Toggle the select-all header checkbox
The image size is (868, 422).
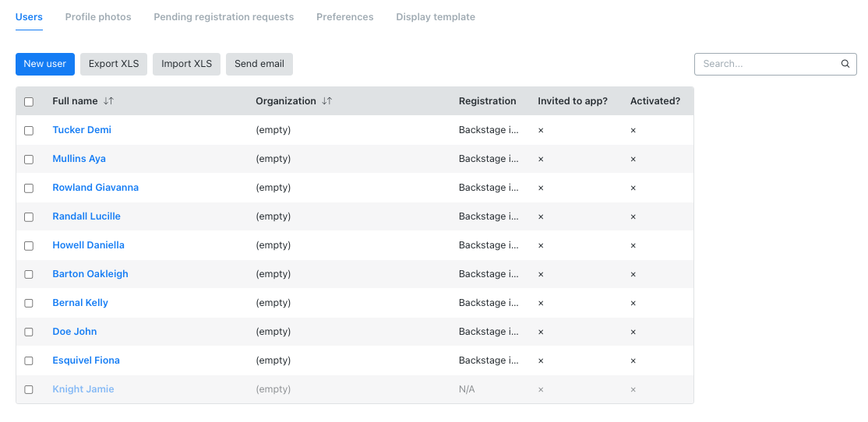pos(29,102)
